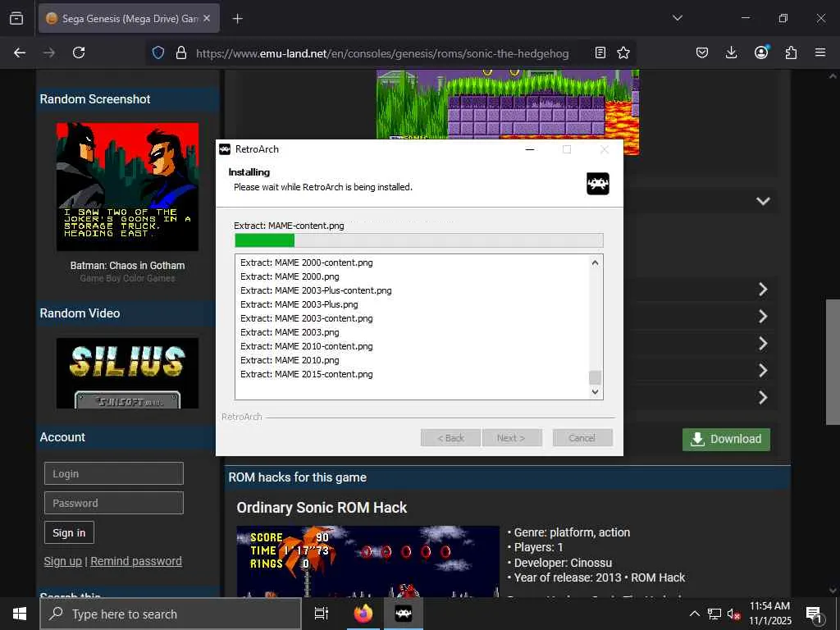
Task: Open the taskbar clock showing 11:54 AM
Action: [769, 614]
